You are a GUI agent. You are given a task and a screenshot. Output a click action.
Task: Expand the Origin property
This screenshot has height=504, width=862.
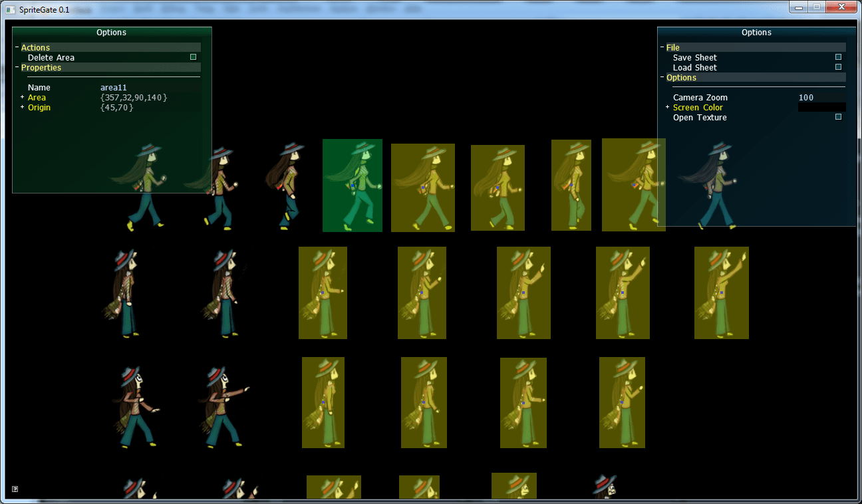pos(22,107)
